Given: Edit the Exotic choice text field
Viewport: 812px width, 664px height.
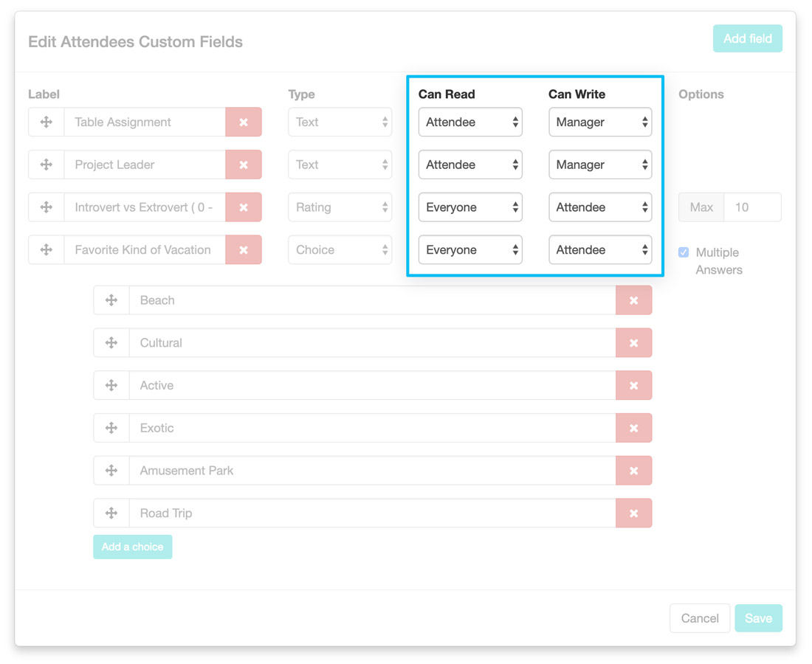Looking at the screenshot, I should [x=372, y=427].
